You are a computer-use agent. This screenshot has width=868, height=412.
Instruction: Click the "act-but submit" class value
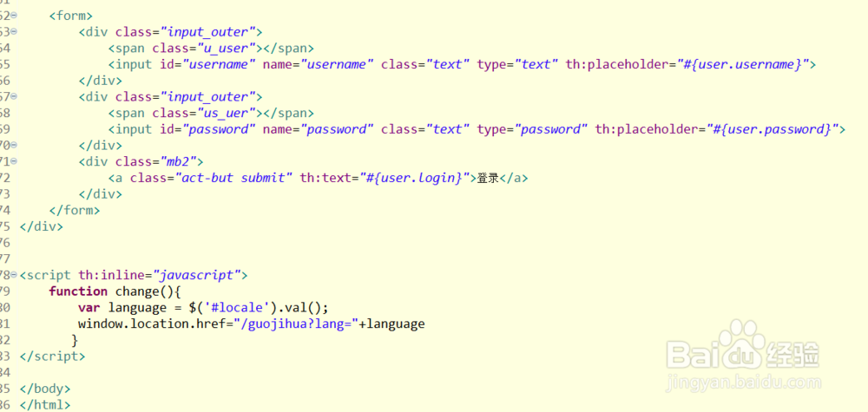pos(233,178)
